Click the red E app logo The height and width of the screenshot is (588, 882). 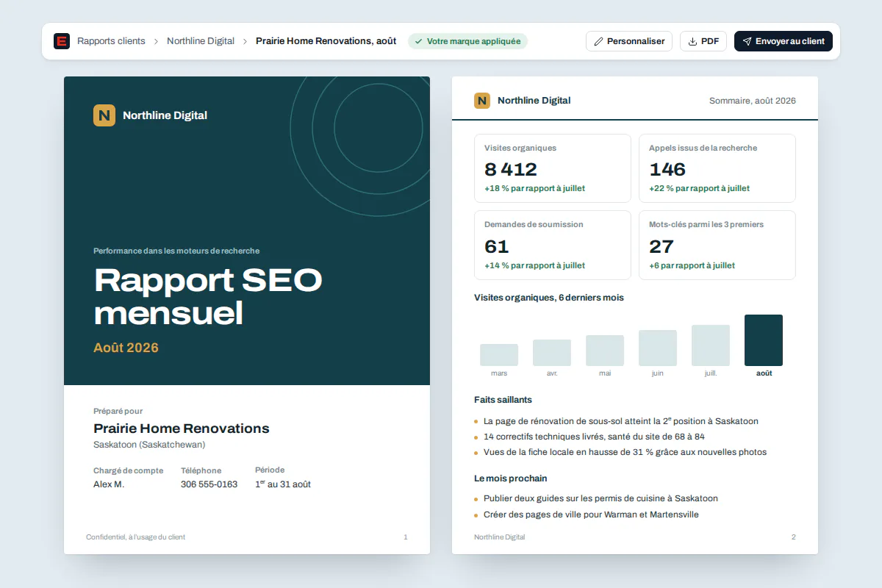(x=62, y=41)
